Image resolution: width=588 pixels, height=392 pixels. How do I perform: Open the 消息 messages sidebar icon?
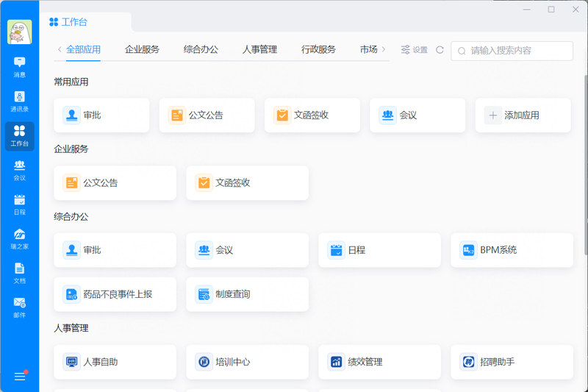(20, 67)
